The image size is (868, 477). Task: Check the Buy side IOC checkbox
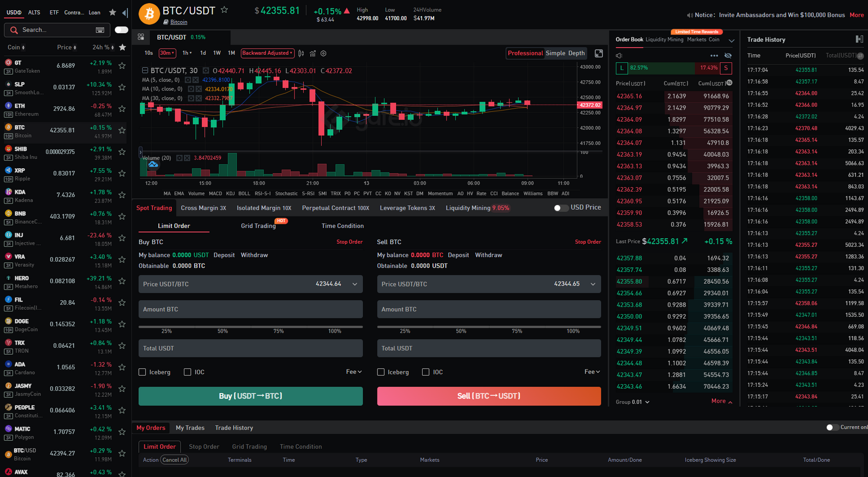click(x=187, y=372)
